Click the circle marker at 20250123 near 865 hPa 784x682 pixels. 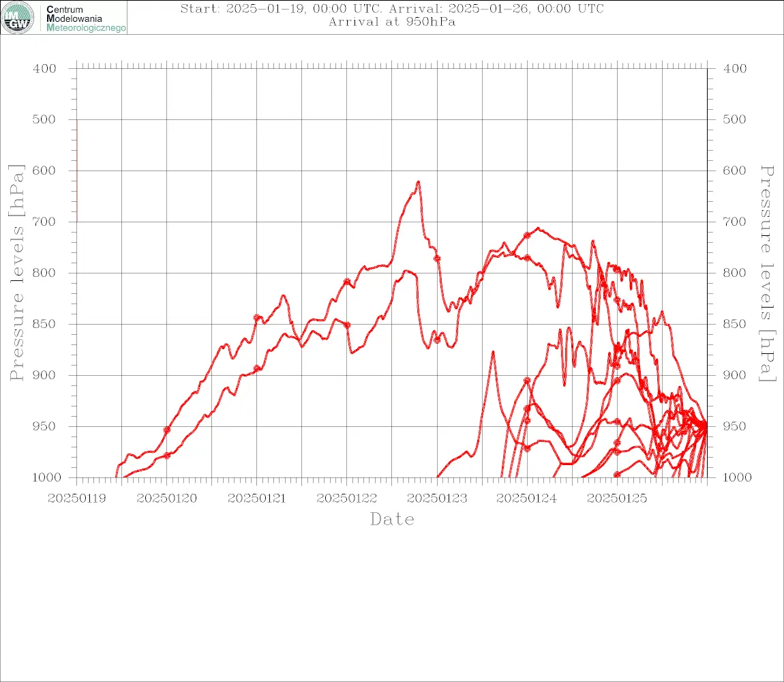point(437,340)
